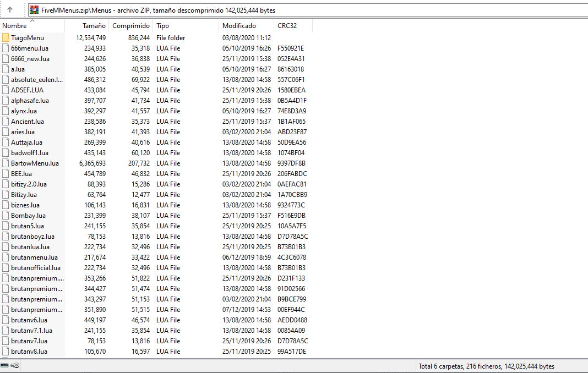
Task: Select brutan5.lua file
Action: click(x=28, y=227)
